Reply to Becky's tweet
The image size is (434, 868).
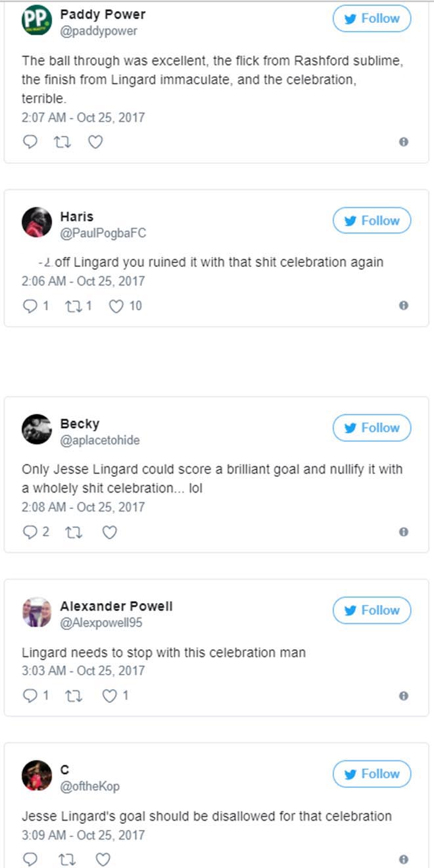coord(30,532)
